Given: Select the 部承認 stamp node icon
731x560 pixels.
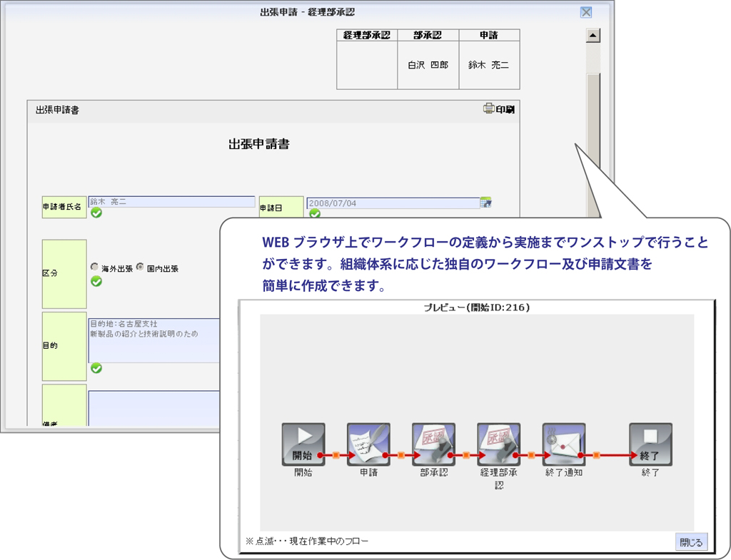Looking at the screenshot, I should (433, 444).
